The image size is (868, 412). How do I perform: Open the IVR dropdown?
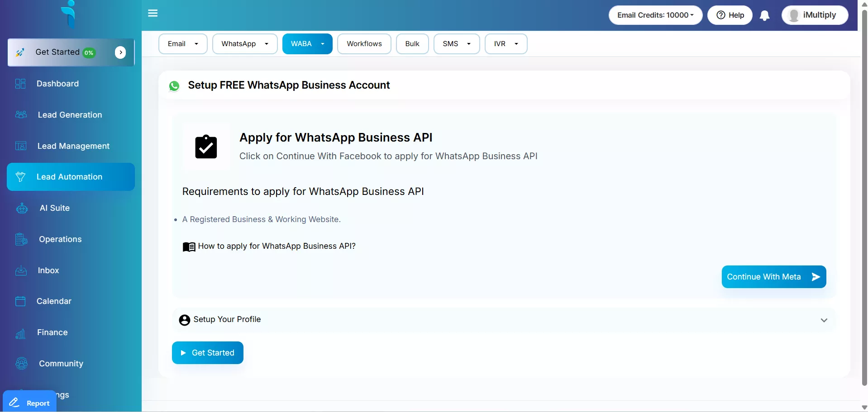point(506,44)
